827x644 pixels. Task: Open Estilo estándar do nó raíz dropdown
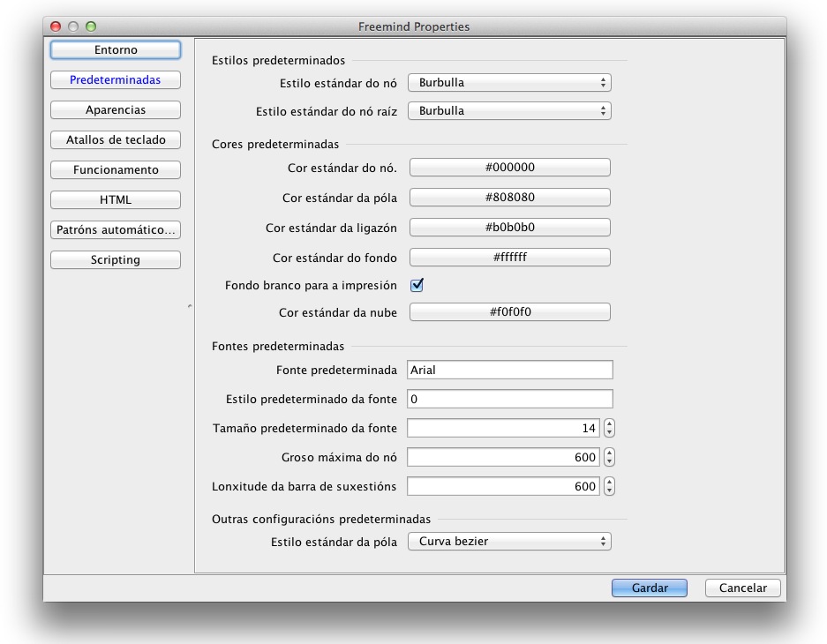(x=509, y=111)
